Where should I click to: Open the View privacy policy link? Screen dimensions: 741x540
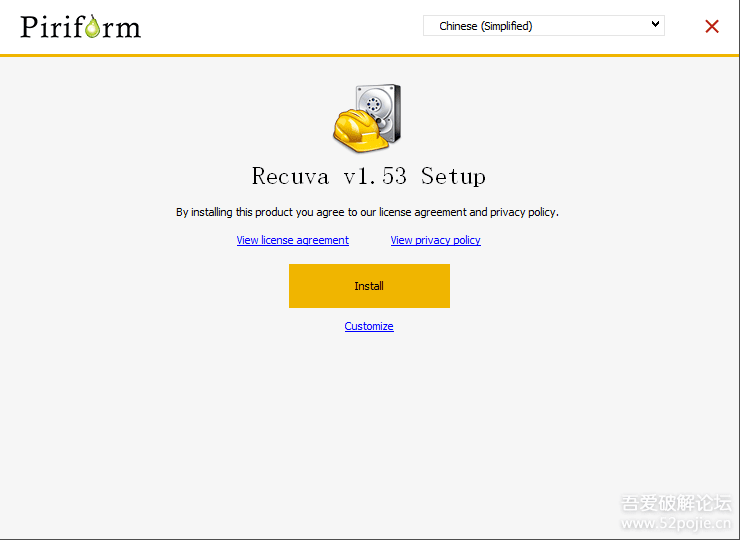coord(435,240)
